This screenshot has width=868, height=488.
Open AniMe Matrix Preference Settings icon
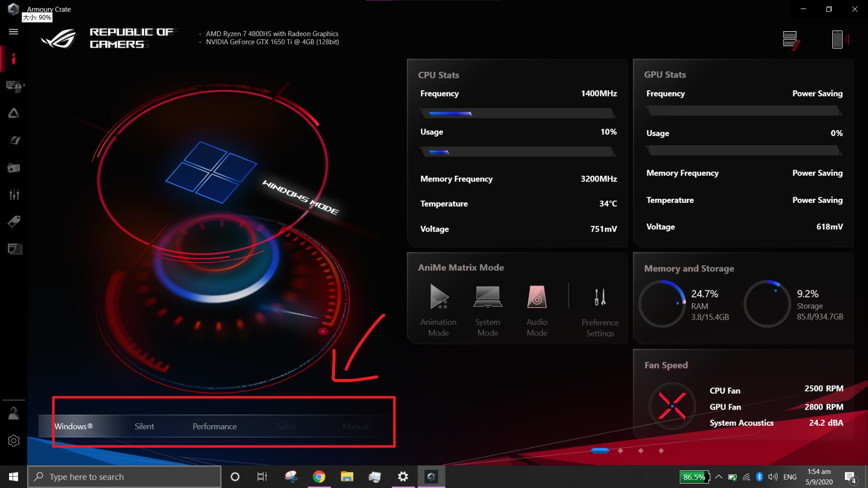click(600, 297)
